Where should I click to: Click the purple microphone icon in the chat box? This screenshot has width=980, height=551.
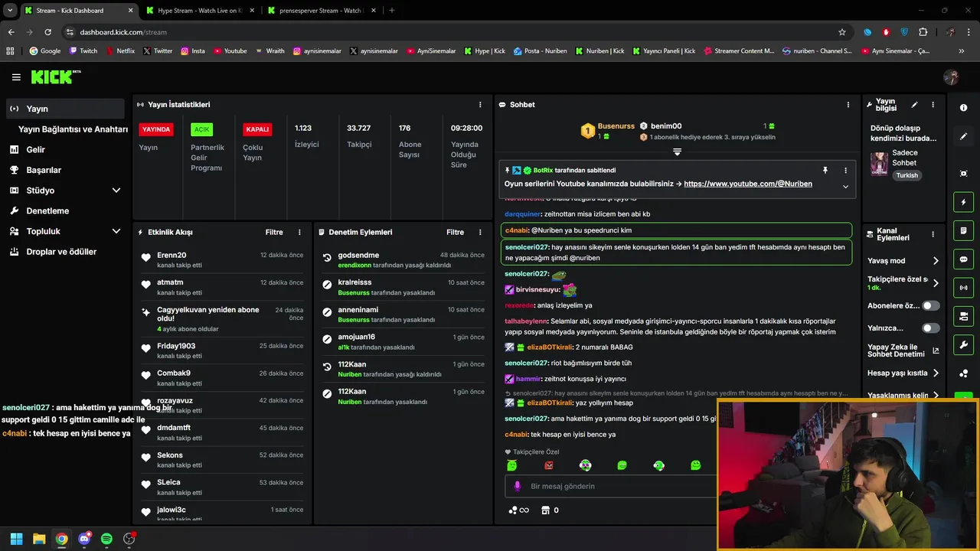[518, 486]
